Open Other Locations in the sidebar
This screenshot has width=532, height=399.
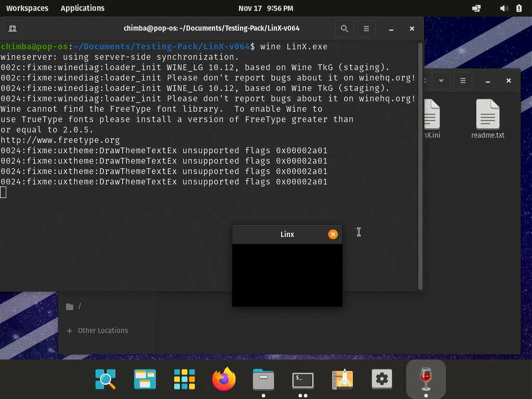click(102, 330)
